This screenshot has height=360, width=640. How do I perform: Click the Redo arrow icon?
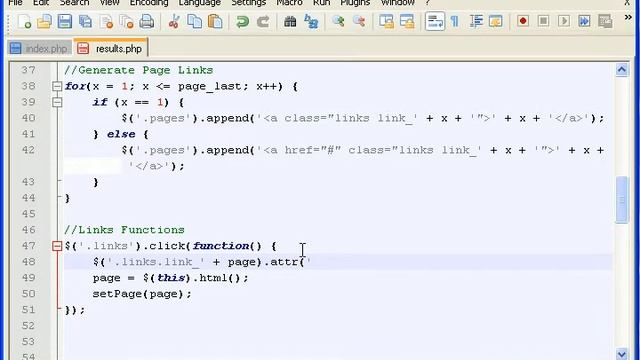pos(263,21)
